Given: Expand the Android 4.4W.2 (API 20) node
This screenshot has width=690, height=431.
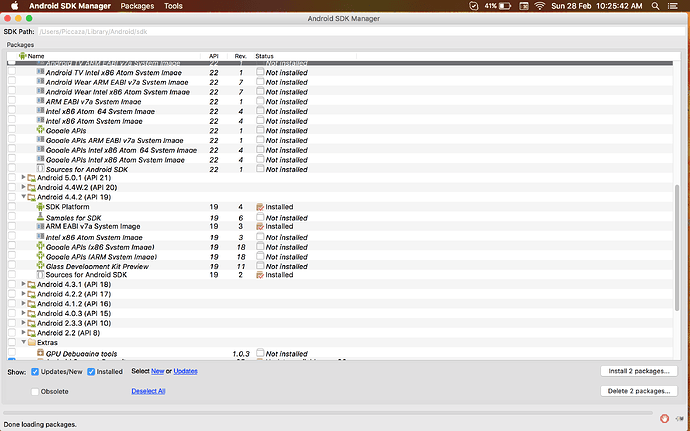Looking at the screenshot, I should [x=23, y=187].
